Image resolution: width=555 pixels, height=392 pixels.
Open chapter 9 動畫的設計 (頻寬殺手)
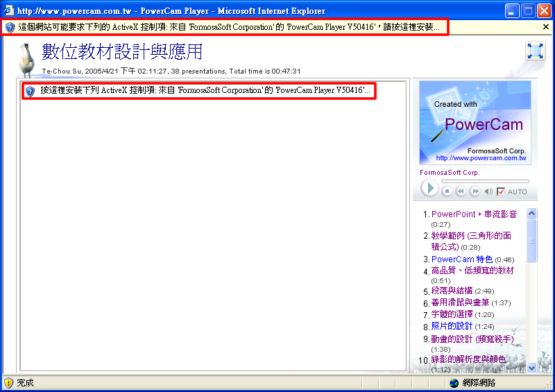[x=472, y=339]
